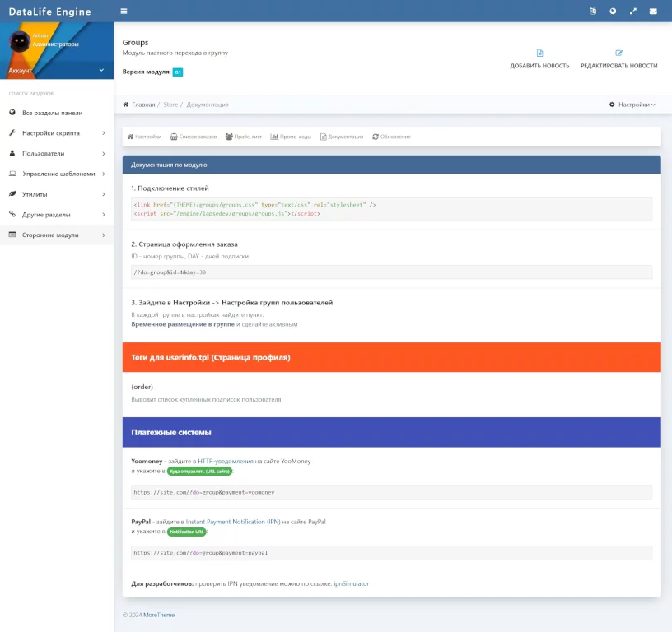Viewport: 672px width, 632px height.
Task: Open the globe site icon in header
Action: tap(613, 12)
